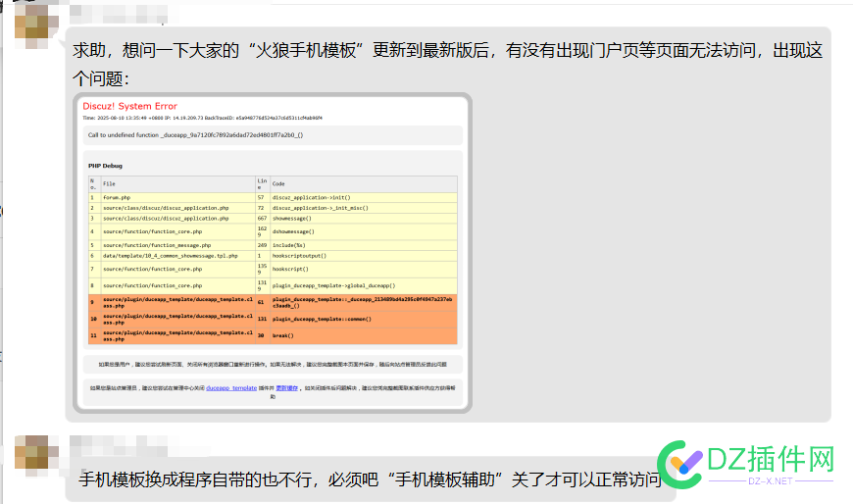Select the 'dshowmessage()' code cell
853x504 pixels.
click(x=364, y=231)
